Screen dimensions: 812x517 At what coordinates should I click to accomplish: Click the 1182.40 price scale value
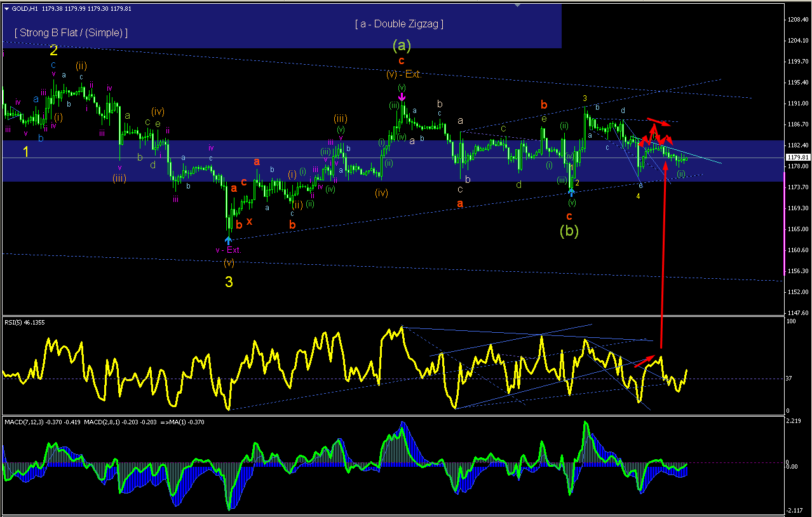click(798, 145)
